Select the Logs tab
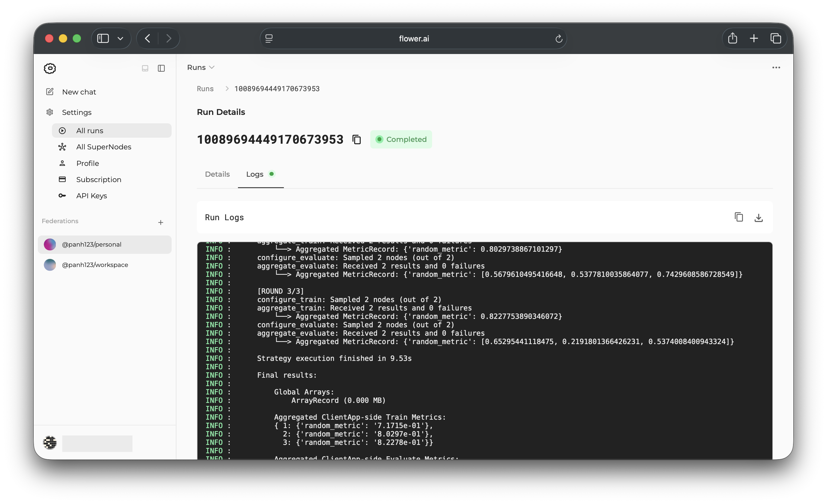This screenshot has width=827, height=504. point(261,174)
